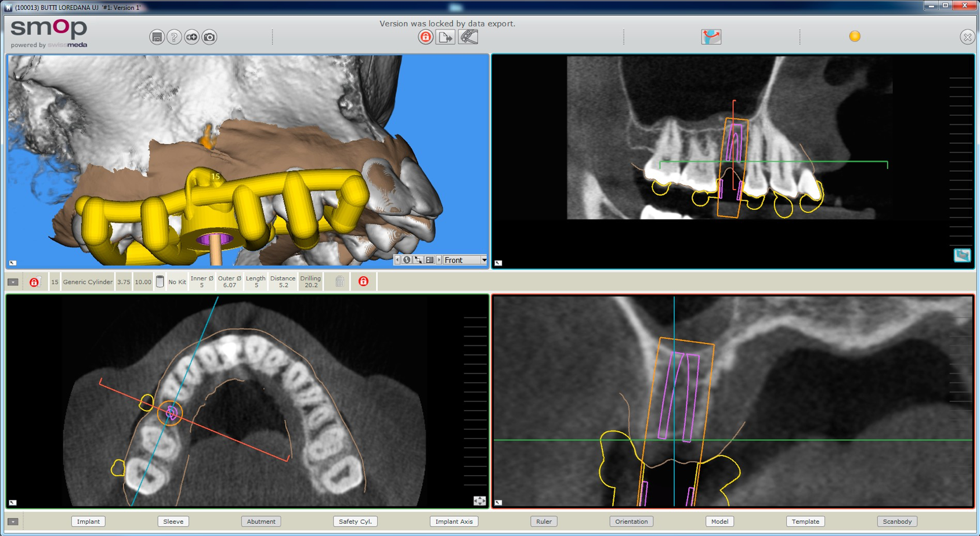Viewport: 980px width, 536px height.
Task: Click the Sleeve button
Action: (x=173, y=521)
